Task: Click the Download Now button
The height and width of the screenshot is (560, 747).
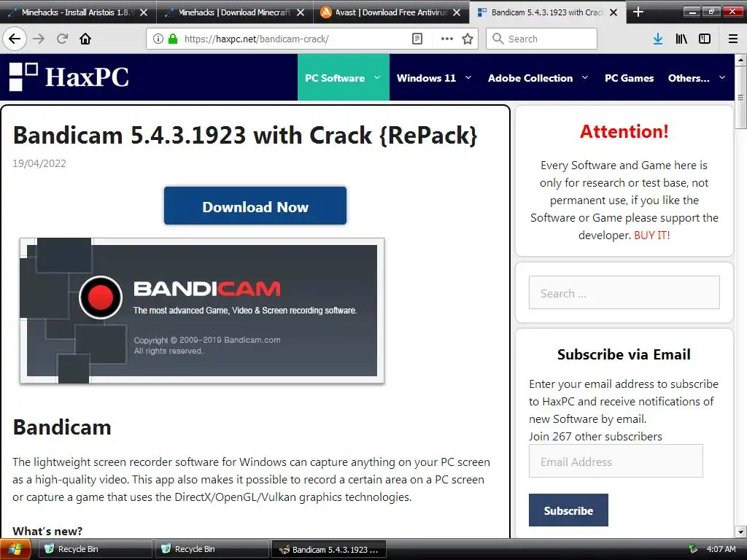Action: pyautogui.click(x=255, y=206)
